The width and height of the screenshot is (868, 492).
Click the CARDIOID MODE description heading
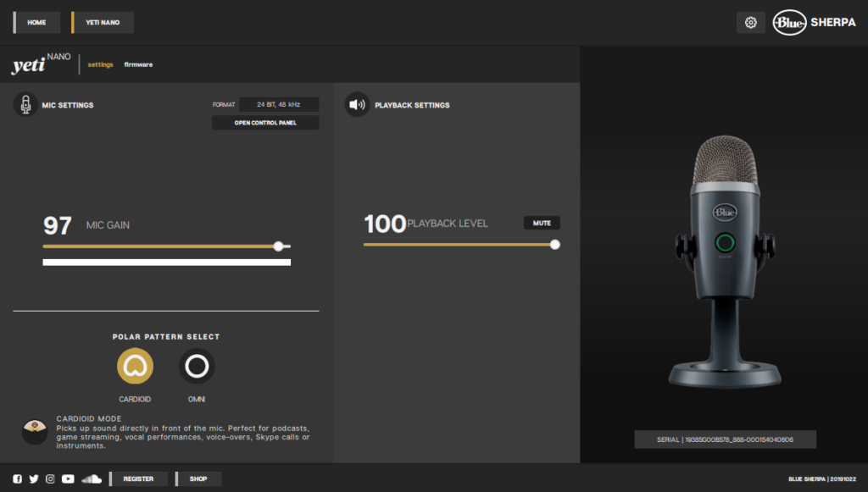click(88, 419)
